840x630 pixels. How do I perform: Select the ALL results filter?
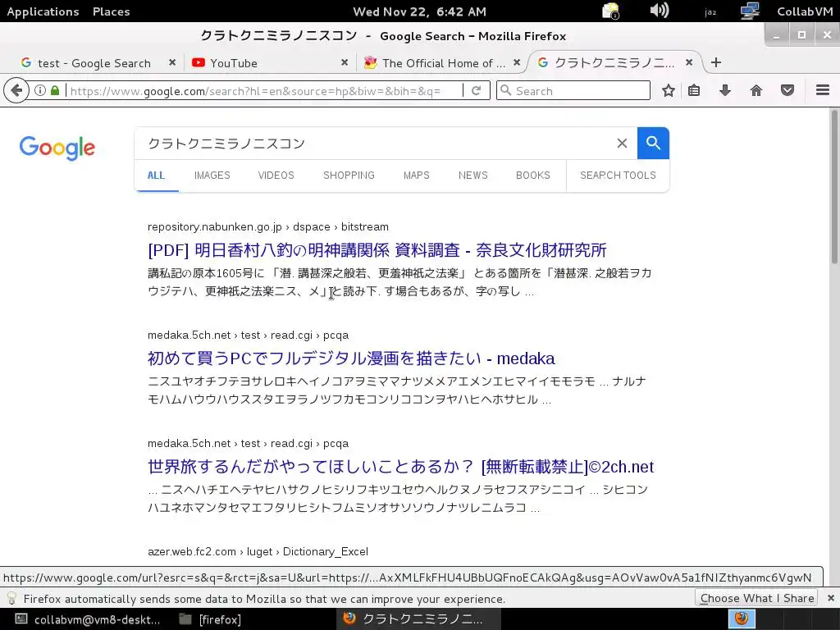click(x=156, y=176)
